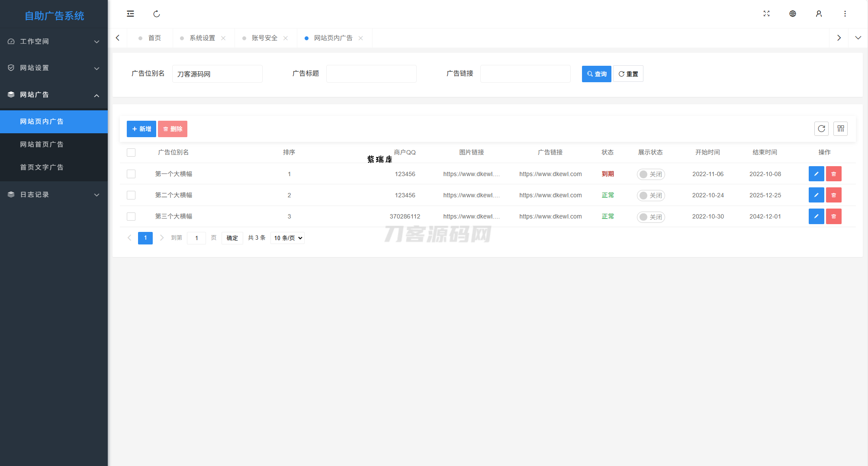Open the user profile icon
Image resolution: width=868 pixels, height=466 pixels.
tap(819, 14)
